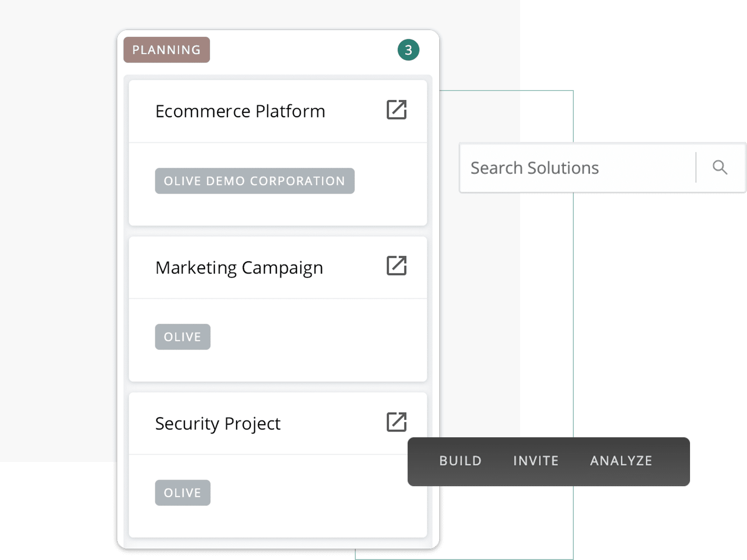Click the INVITE menu option
This screenshot has height=560, width=747.
tap(536, 461)
